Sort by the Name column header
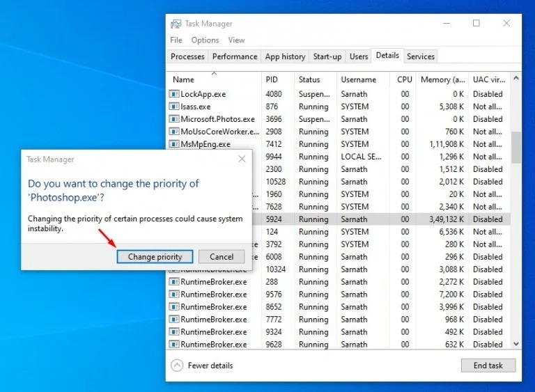The height and width of the screenshot is (392, 535). tap(215, 79)
